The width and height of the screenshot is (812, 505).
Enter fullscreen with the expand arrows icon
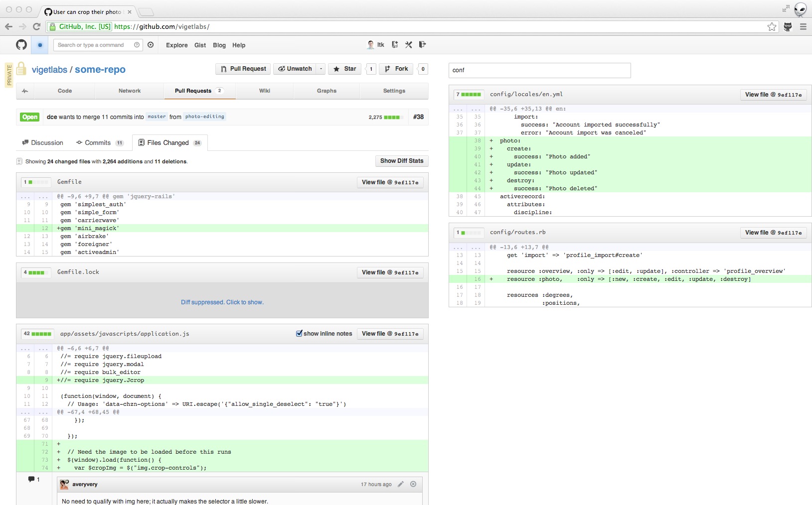point(786,9)
